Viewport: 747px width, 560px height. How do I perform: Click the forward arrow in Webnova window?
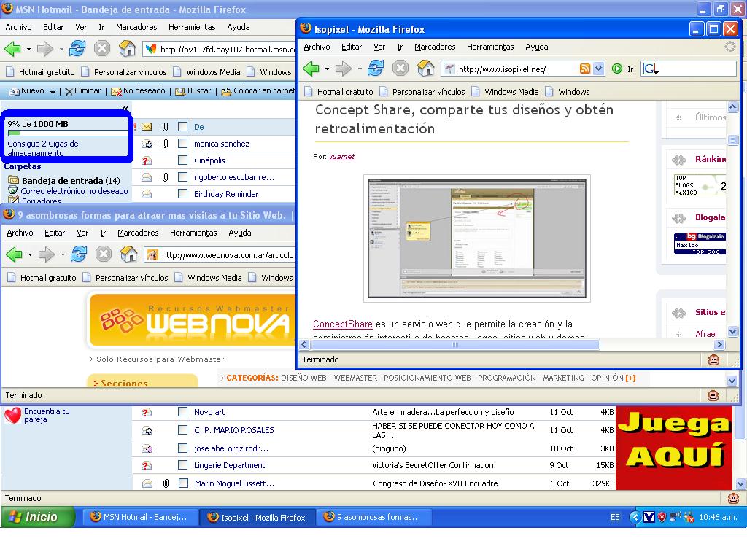tap(47, 254)
